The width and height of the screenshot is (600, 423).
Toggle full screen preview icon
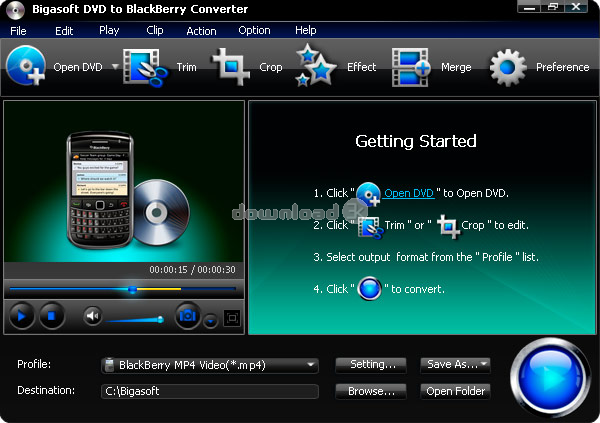click(x=232, y=318)
